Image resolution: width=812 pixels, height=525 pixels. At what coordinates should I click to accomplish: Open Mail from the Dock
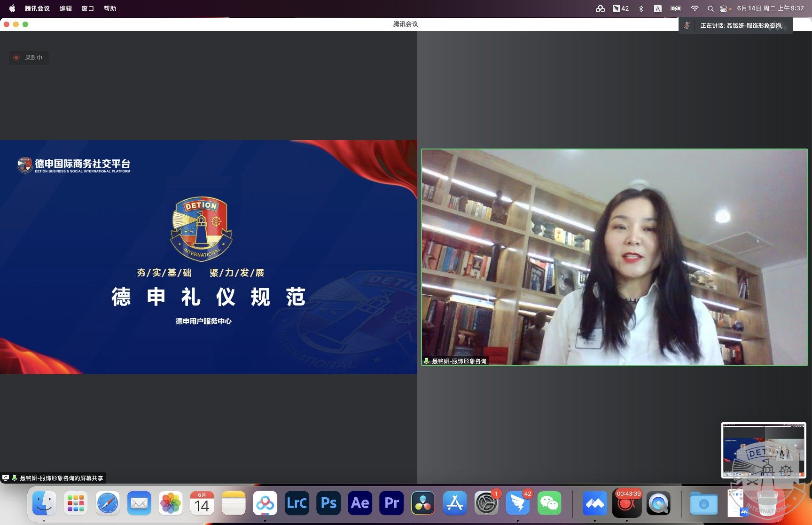139,503
